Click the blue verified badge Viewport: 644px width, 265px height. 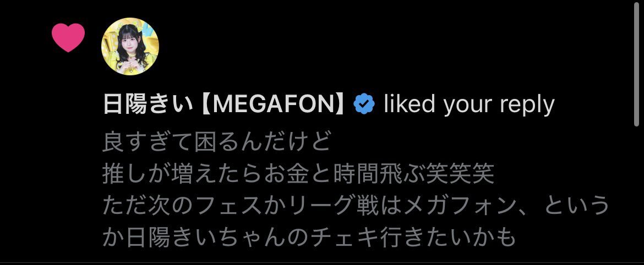pyautogui.click(x=364, y=104)
